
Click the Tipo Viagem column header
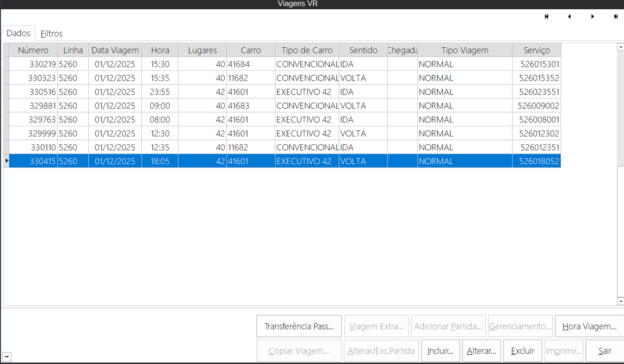click(465, 50)
